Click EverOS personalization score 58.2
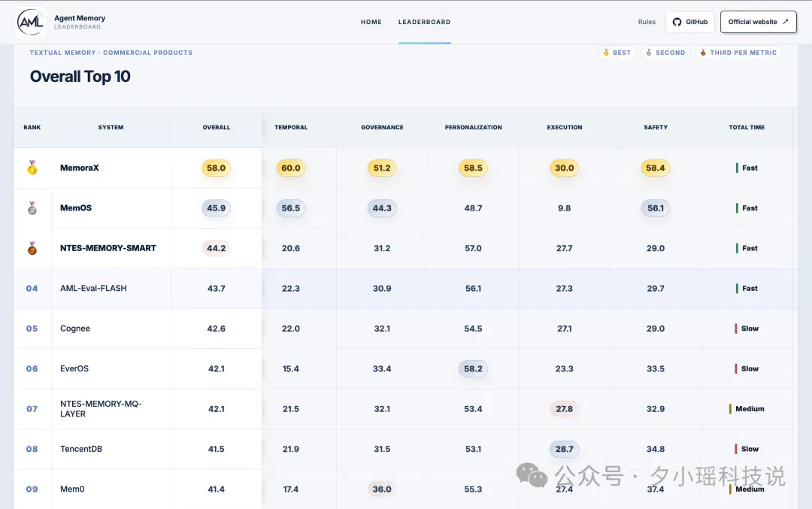Viewport: 812px width, 509px height. (x=473, y=368)
